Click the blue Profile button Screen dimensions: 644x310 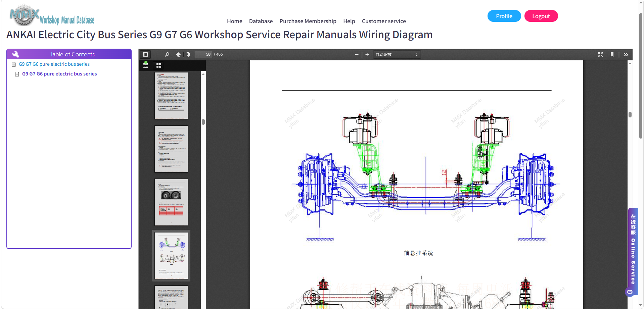coord(504,16)
